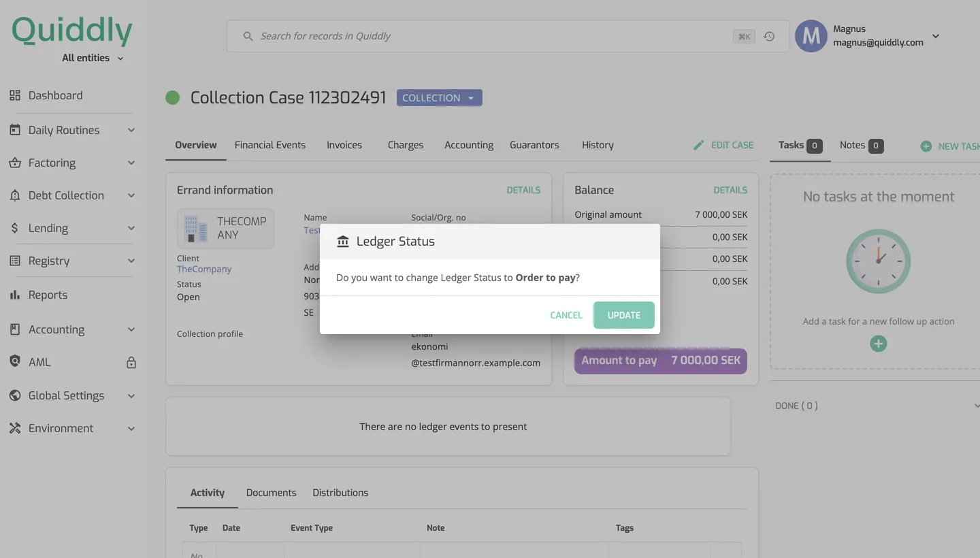This screenshot has height=558, width=980.
Task: Open the Invoices tab
Action: (x=344, y=145)
